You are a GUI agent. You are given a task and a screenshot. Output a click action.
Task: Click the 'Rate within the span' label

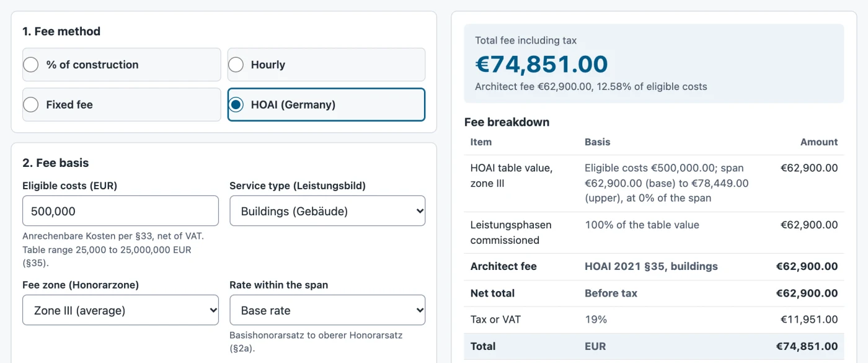click(x=279, y=285)
